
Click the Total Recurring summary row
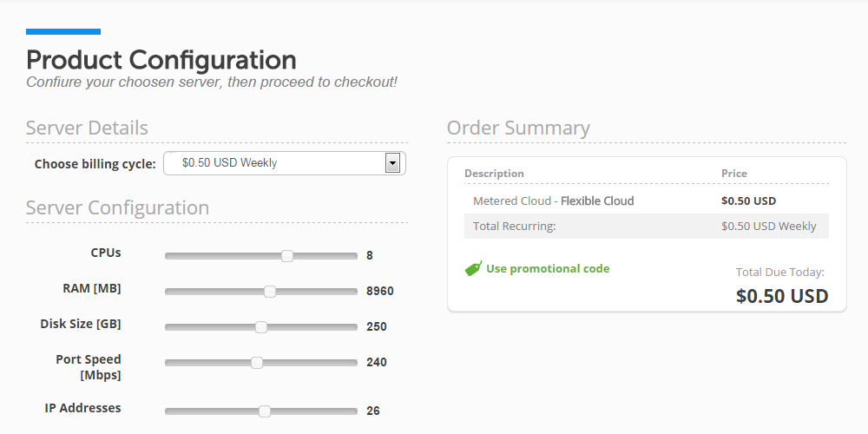pyautogui.click(x=647, y=226)
